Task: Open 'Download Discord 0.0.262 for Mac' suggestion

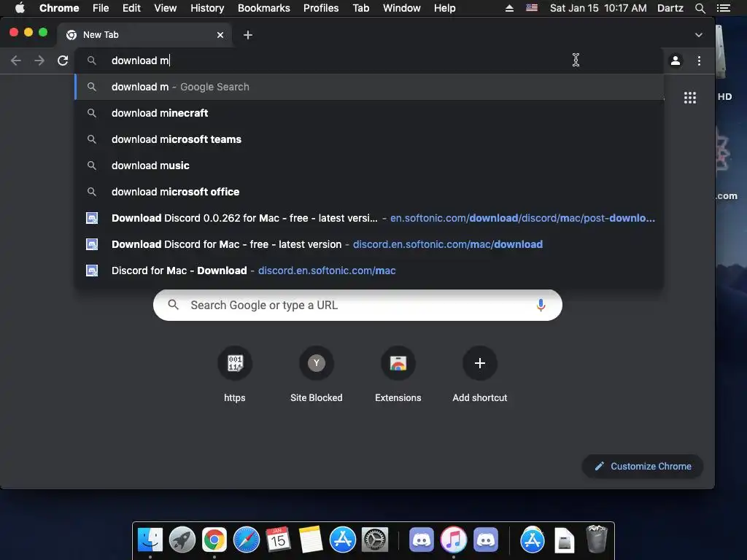Action: [369, 218]
